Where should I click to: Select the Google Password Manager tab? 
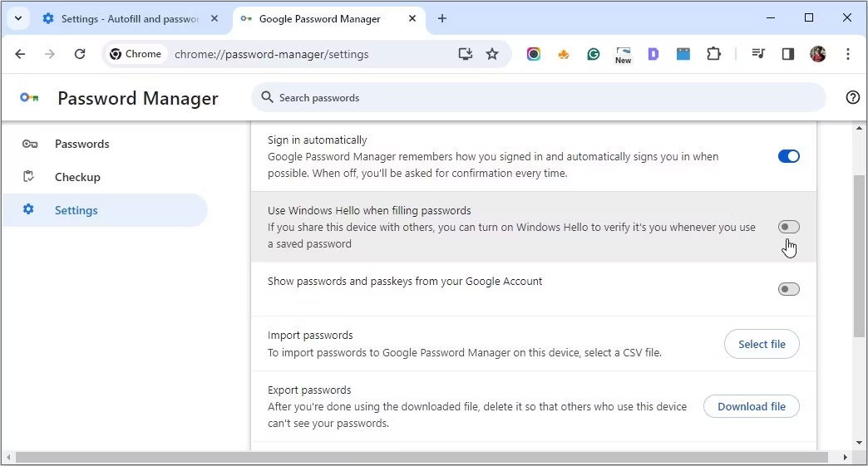coord(328,19)
